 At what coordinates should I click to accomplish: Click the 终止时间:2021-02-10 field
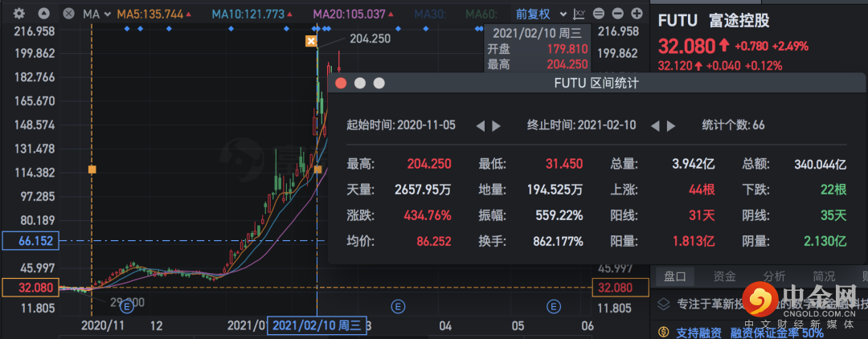[x=581, y=125]
